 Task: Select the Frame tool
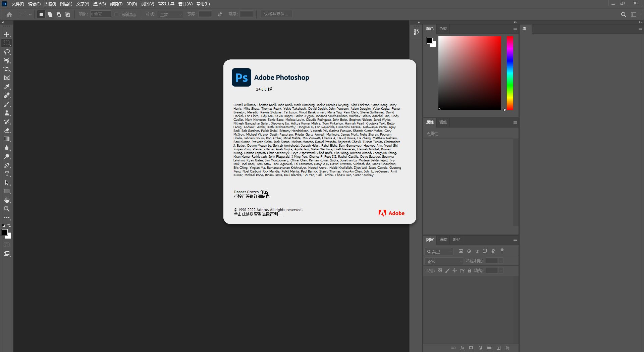[7, 78]
